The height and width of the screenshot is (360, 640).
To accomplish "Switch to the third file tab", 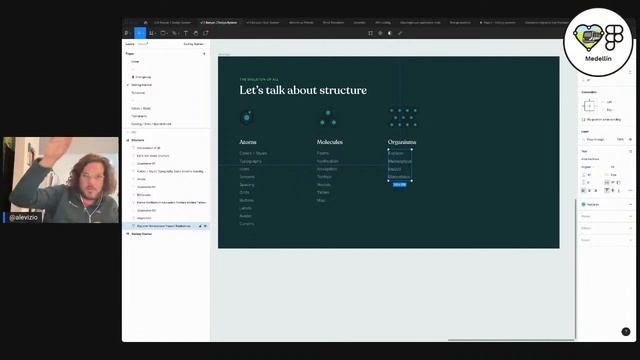I will tap(263, 22).
